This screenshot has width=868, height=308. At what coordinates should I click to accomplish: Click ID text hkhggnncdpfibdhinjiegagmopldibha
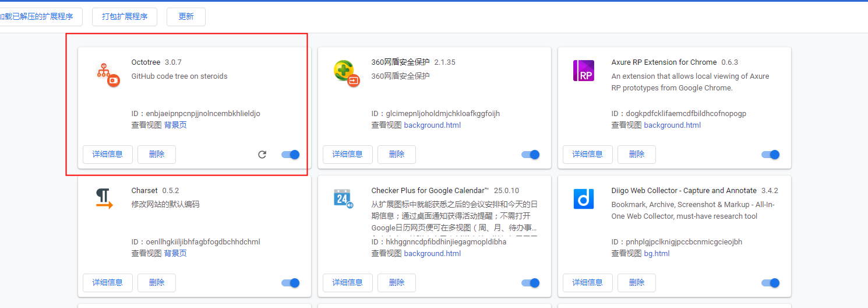tap(446, 242)
